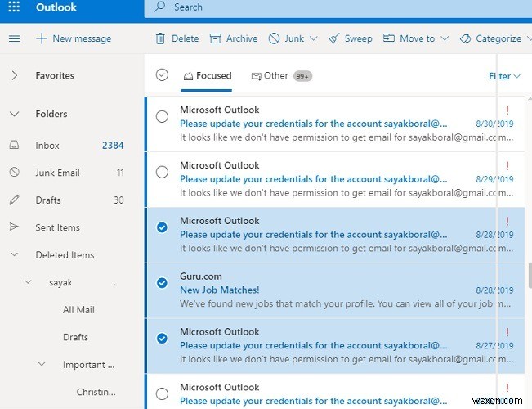Open the New Job Matches! email subject
Viewport: 532px width, 409px height.
220,290
